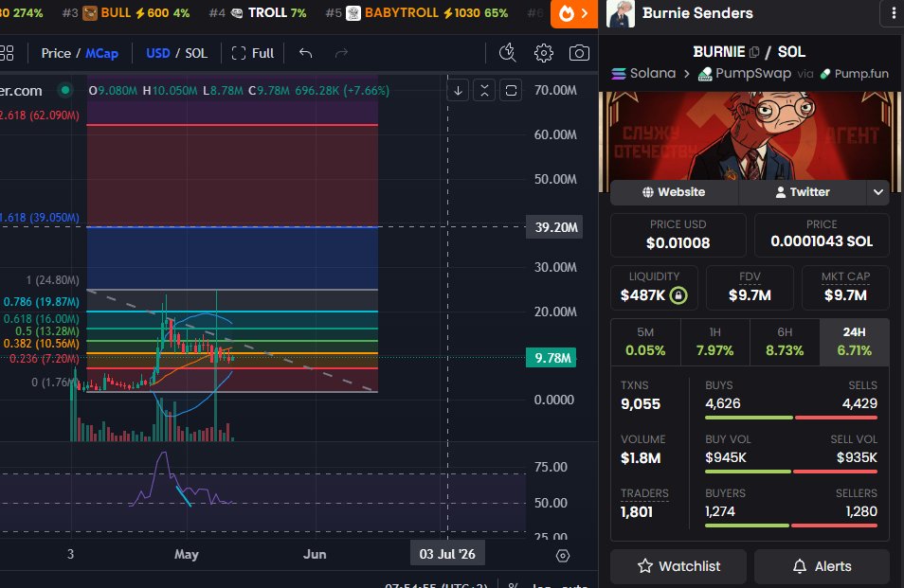Click the green live status dot
The image size is (904, 588).
point(65,90)
